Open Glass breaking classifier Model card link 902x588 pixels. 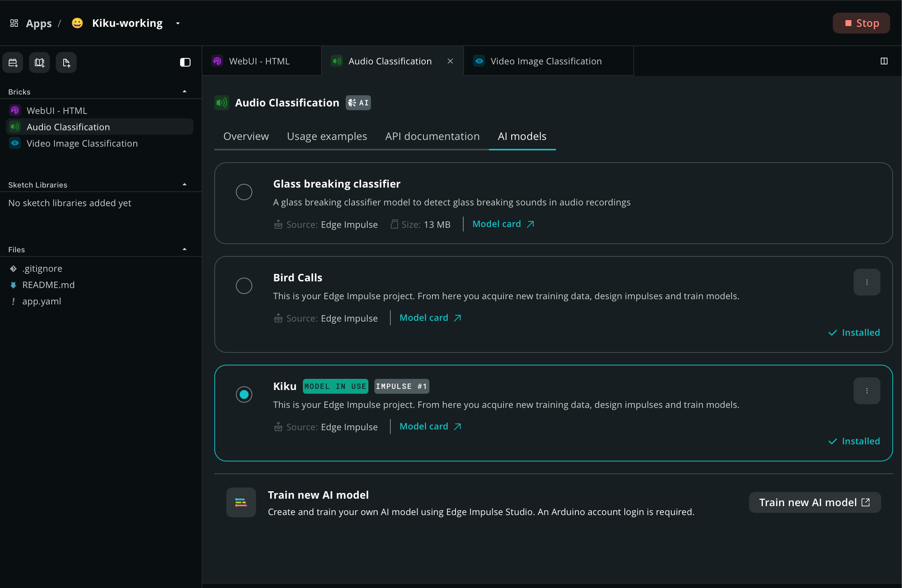coord(503,224)
